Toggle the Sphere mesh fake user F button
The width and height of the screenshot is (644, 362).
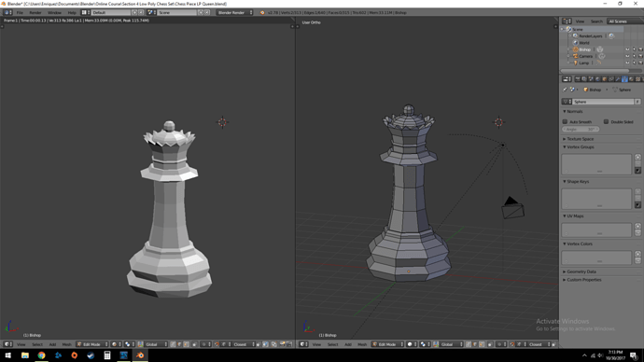637,102
